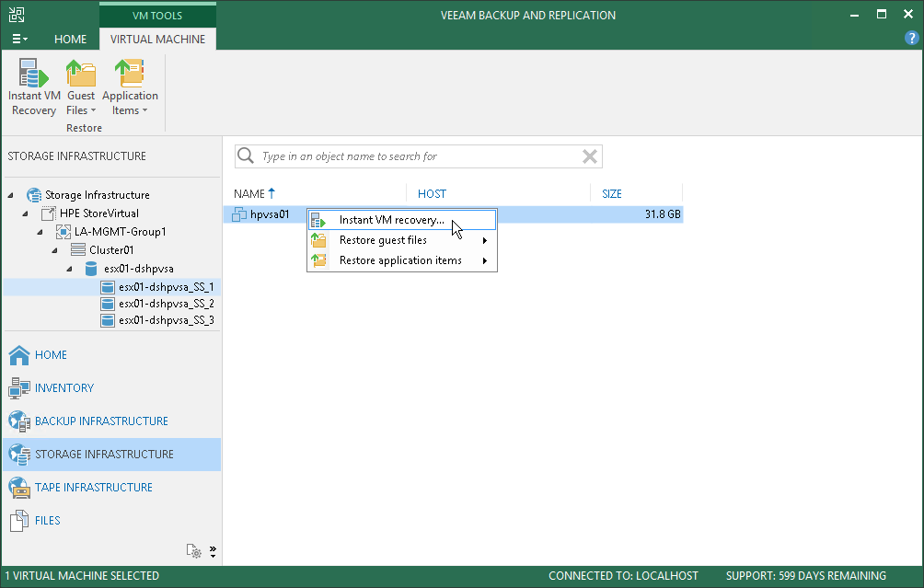Screen dimensions: 924x588
Task: Expand the Restore guest files submenu arrow
Action: (x=485, y=240)
